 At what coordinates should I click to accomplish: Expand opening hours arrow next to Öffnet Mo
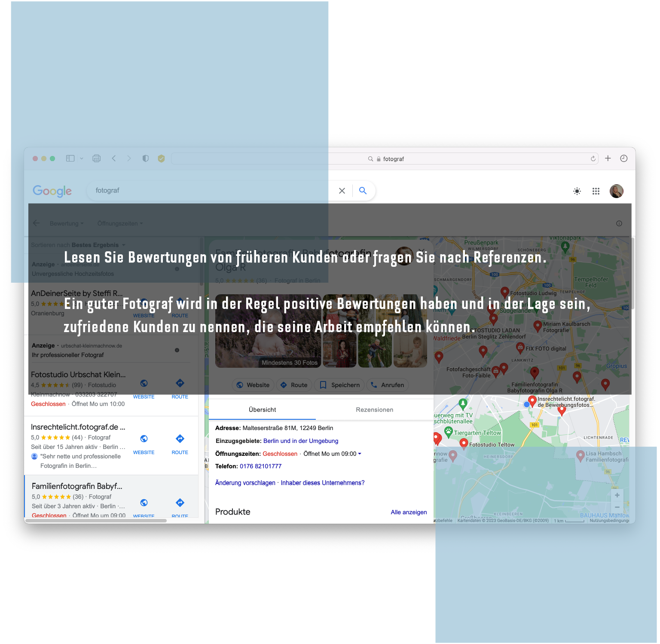360,454
